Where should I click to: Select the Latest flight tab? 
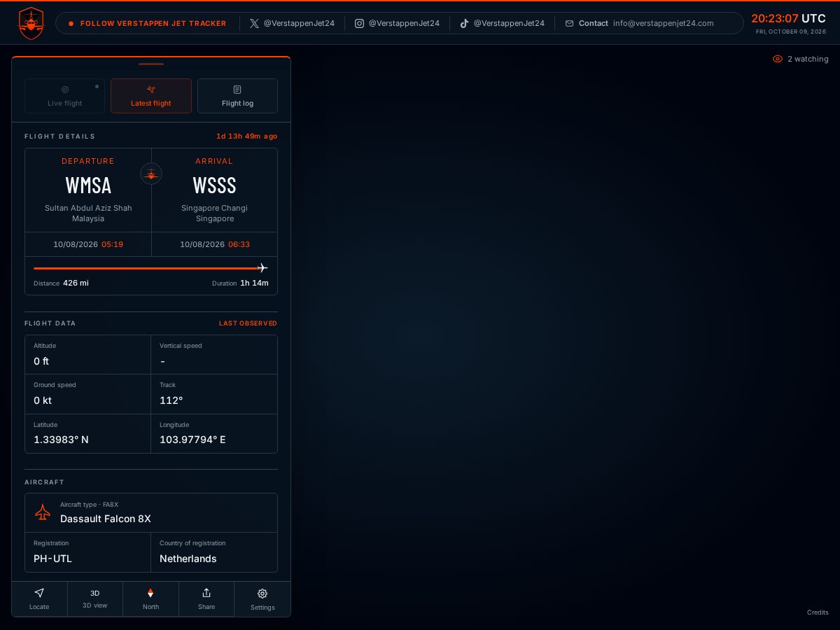(x=151, y=96)
